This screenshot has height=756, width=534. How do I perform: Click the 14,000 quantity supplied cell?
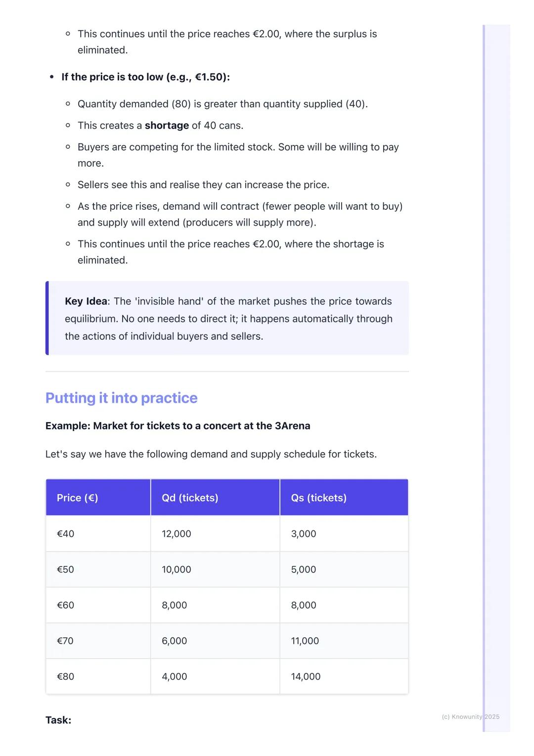[x=306, y=676]
